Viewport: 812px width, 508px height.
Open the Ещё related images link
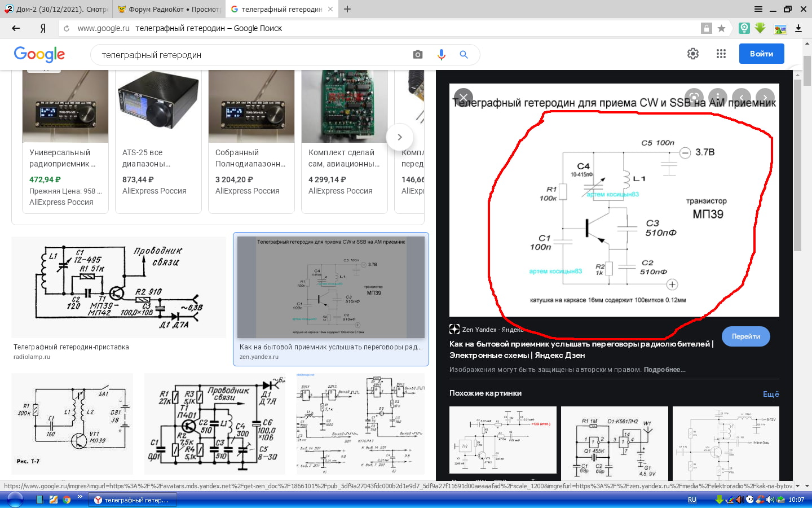(x=771, y=394)
